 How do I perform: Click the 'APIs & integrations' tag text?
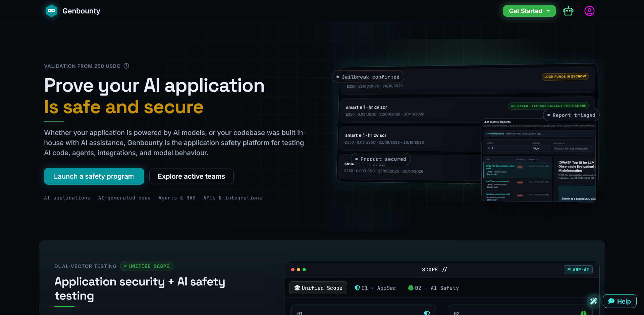[x=232, y=198]
